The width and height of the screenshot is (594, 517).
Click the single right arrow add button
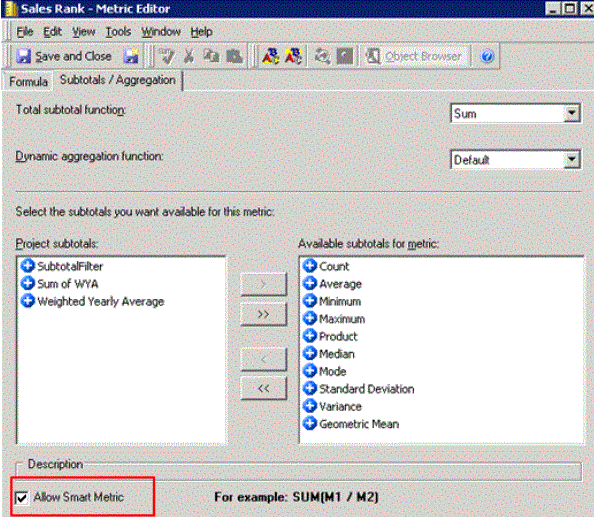click(263, 284)
